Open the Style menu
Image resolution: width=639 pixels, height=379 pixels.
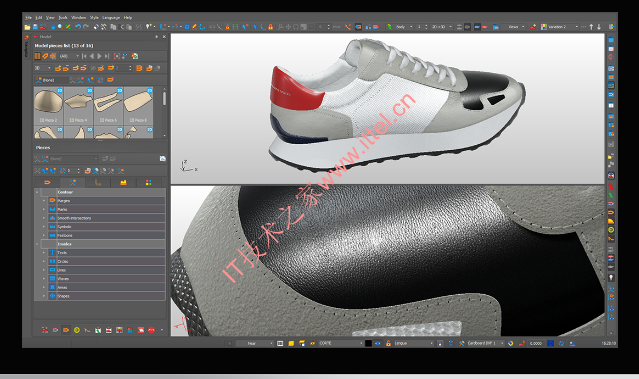94,18
